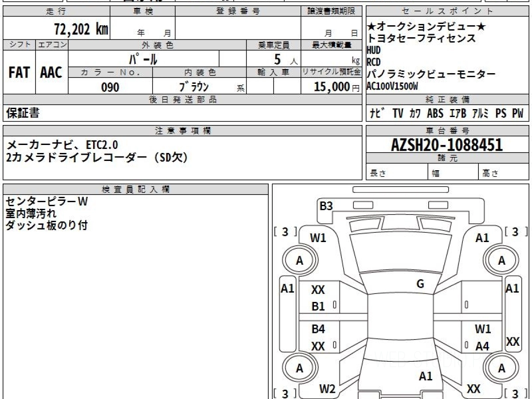
Task: Click the mileage value 72,202 km
Action: (x=81, y=30)
